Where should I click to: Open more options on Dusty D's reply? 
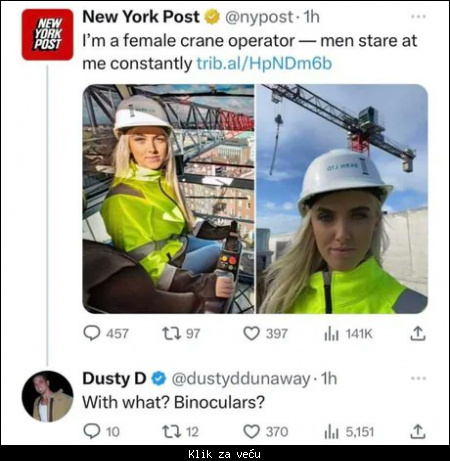[419, 378]
